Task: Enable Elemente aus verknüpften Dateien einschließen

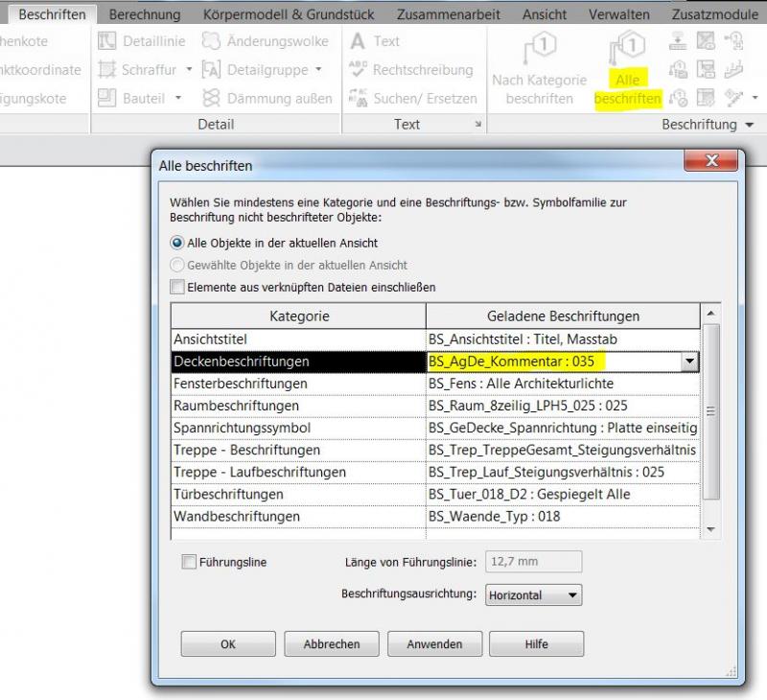Action: (x=177, y=287)
